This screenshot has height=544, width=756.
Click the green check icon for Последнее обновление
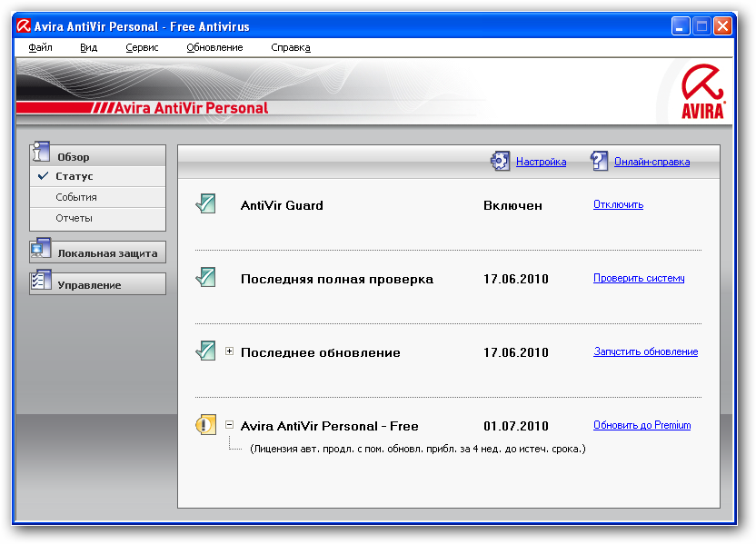point(206,351)
